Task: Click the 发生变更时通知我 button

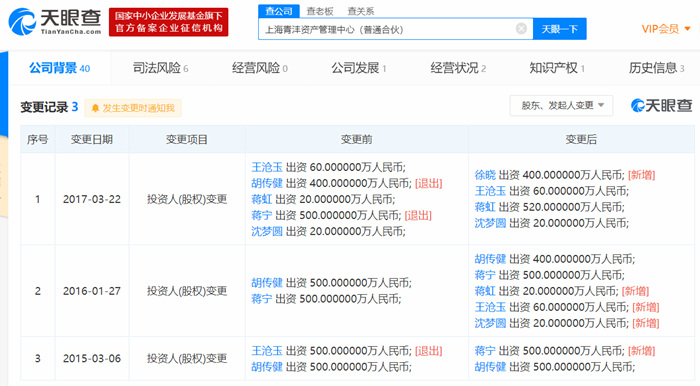Action: (133, 108)
